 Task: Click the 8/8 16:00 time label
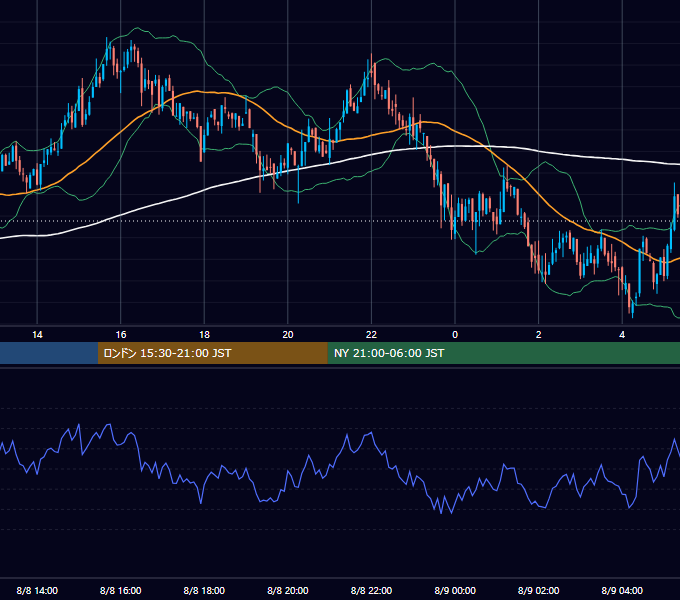(121, 590)
